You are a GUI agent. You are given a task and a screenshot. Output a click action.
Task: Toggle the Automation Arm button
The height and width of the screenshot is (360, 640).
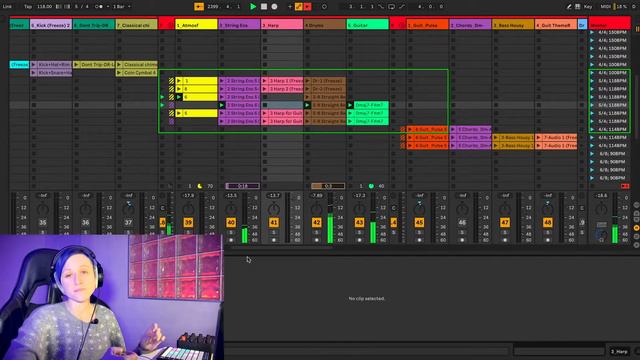[x=298, y=7]
